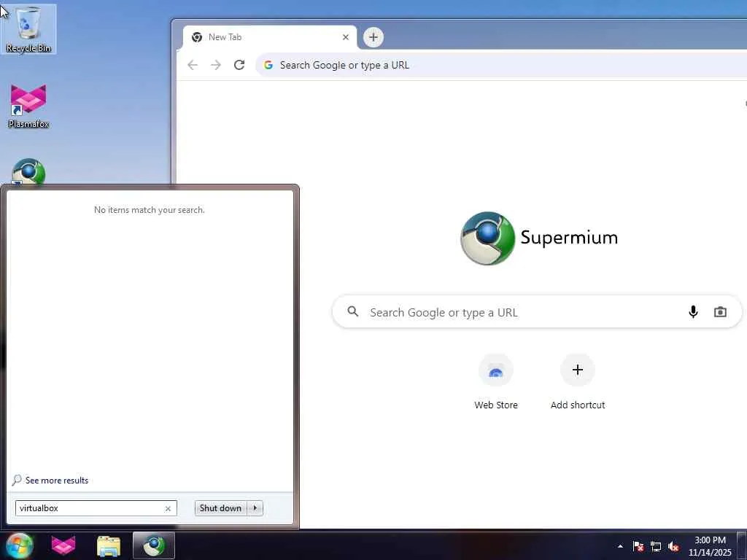Open the Web Store shortcut

[496, 382]
